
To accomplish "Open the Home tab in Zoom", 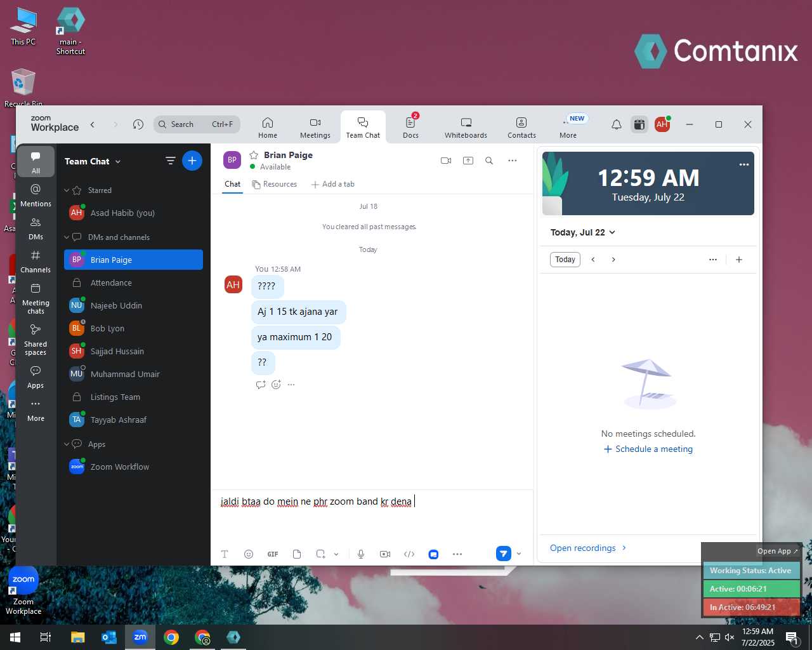I will pyautogui.click(x=267, y=127).
